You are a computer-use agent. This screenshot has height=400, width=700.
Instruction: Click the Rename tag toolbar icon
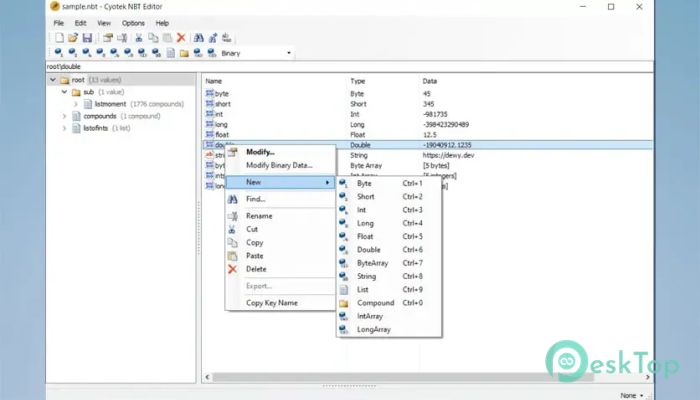(122, 38)
